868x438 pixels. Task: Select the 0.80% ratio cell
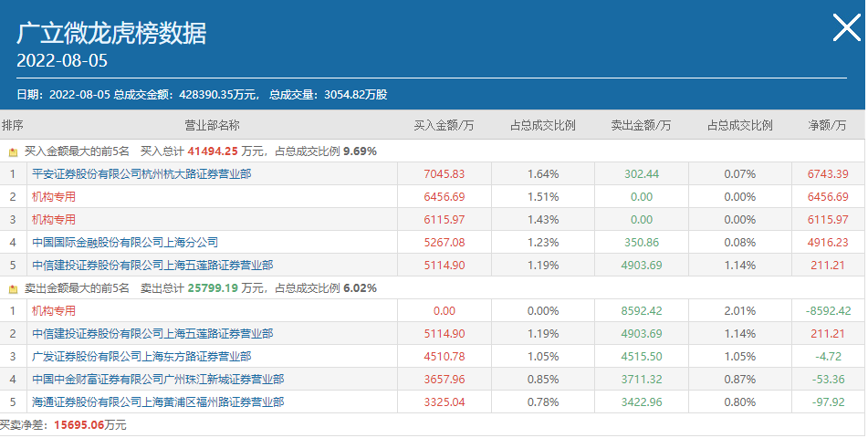click(x=740, y=401)
